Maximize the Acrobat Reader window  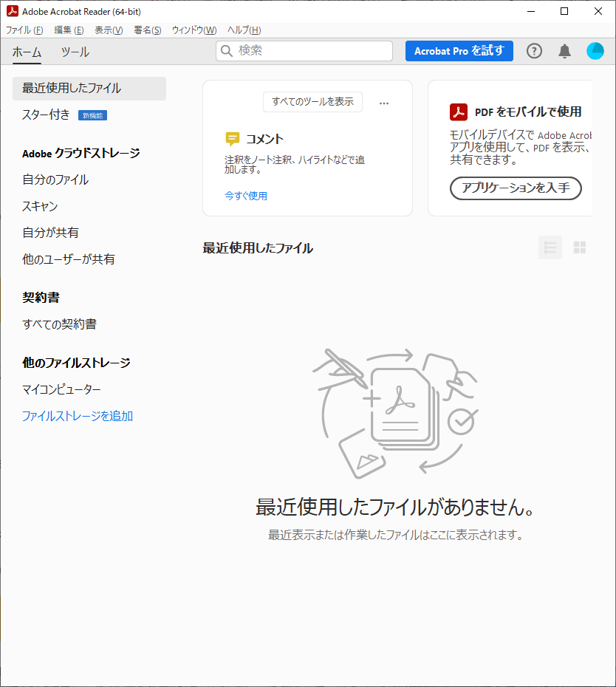pos(564,11)
